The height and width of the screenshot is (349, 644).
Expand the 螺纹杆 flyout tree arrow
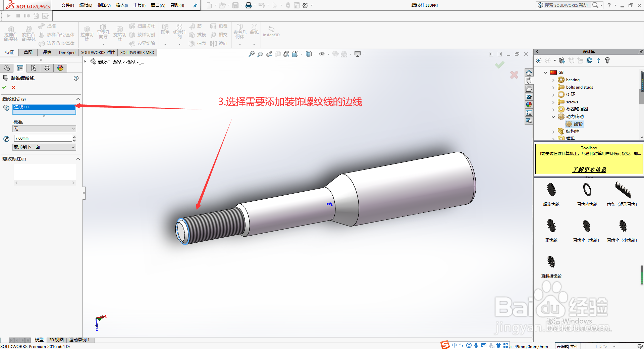[85, 61]
